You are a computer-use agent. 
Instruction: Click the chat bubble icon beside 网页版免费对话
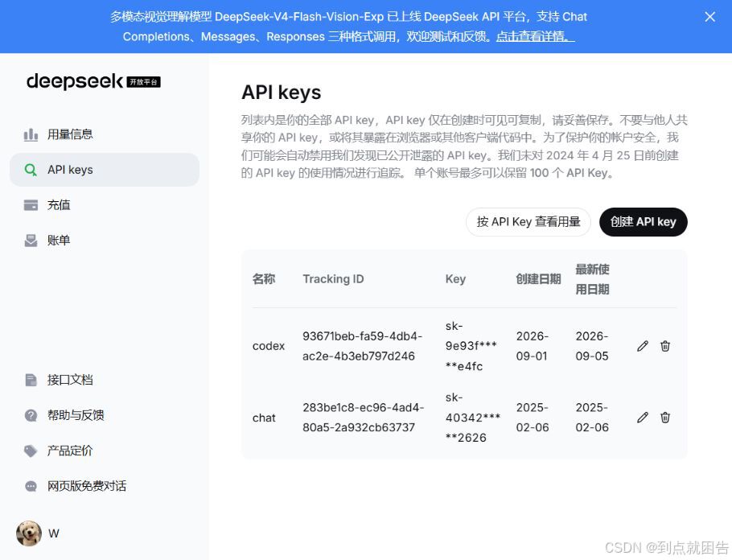[x=31, y=486]
